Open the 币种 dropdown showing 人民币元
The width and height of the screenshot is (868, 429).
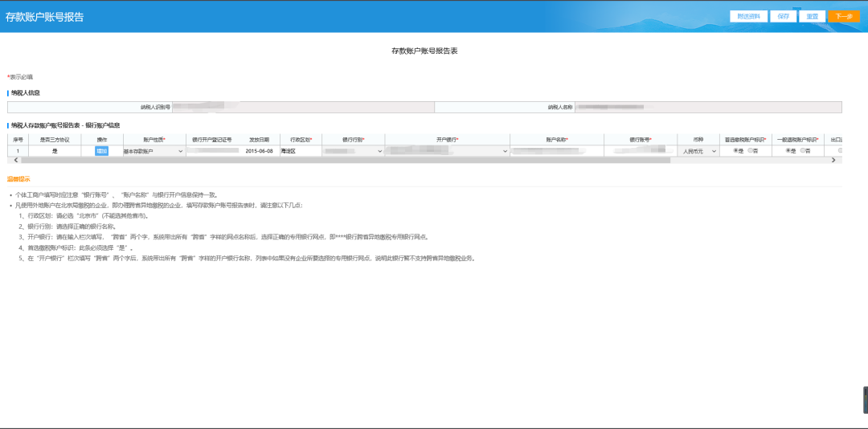pos(698,151)
